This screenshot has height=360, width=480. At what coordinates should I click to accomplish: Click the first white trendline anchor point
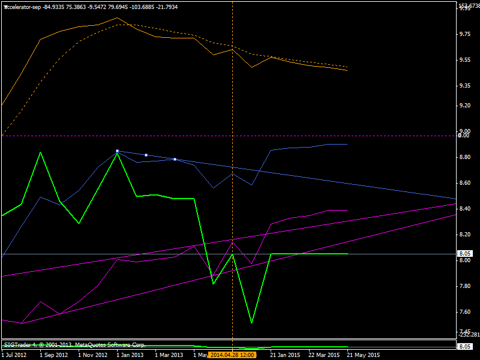point(117,151)
